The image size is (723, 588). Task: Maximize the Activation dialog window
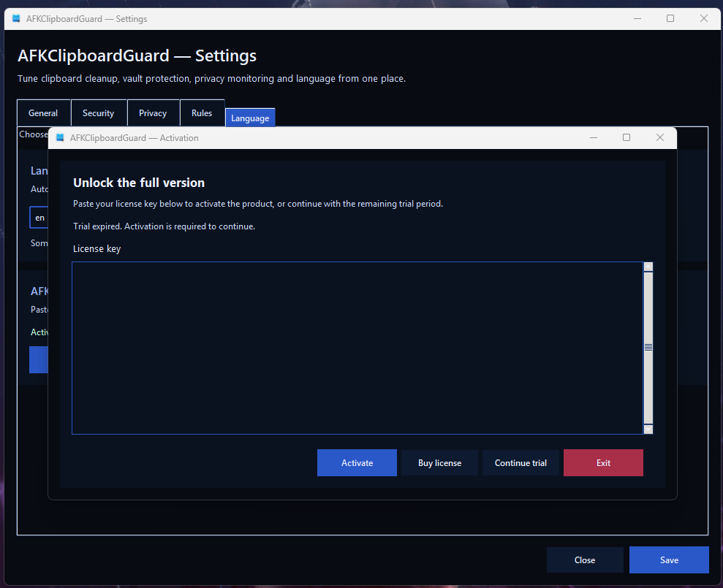tap(626, 137)
